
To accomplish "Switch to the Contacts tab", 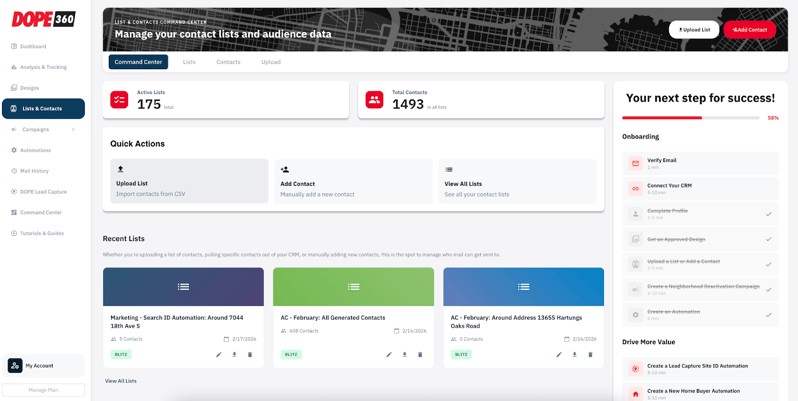I will pos(228,62).
